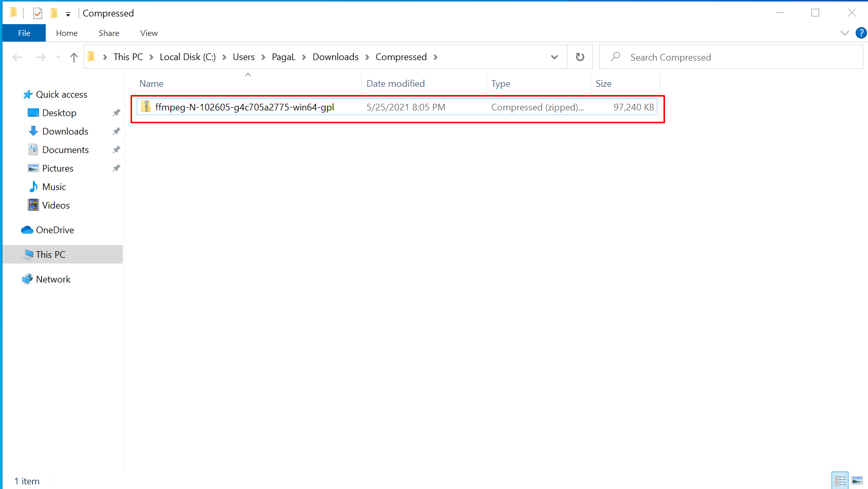Expand the address bar history dropdown

point(554,57)
